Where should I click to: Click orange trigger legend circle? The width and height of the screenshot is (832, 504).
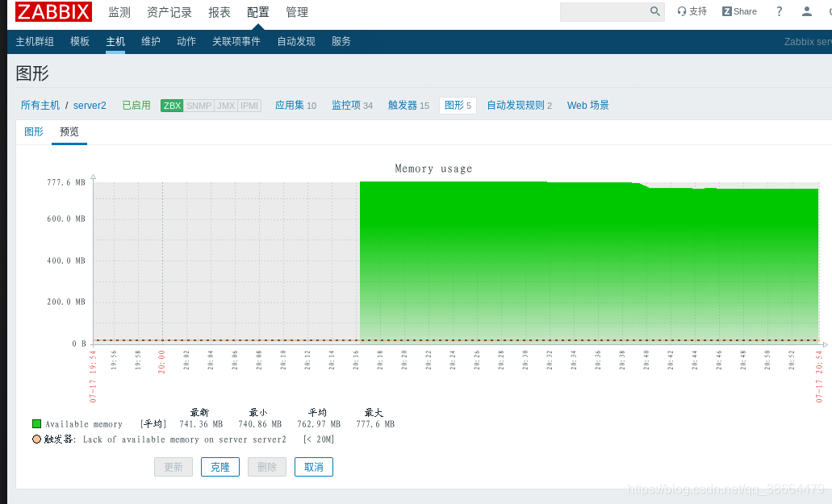pyautogui.click(x=36, y=439)
